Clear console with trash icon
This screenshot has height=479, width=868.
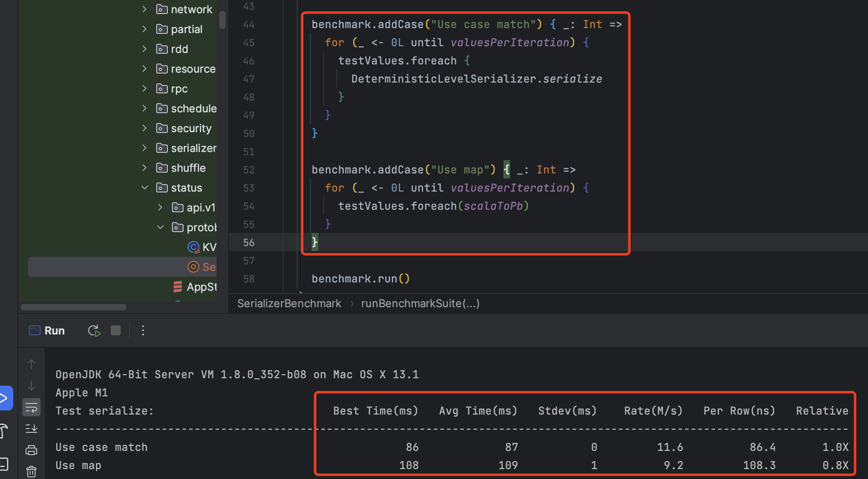tap(31, 471)
